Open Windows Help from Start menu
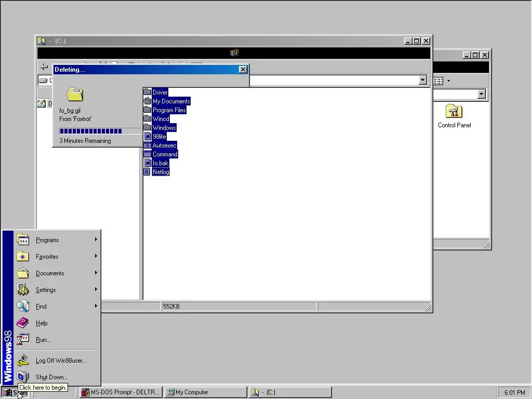The image size is (532, 399). pos(57,323)
